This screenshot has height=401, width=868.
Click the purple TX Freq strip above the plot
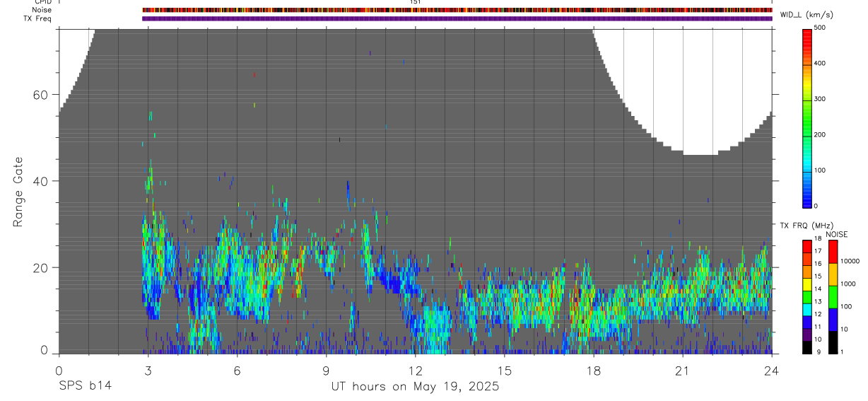[x=457, y=18]
